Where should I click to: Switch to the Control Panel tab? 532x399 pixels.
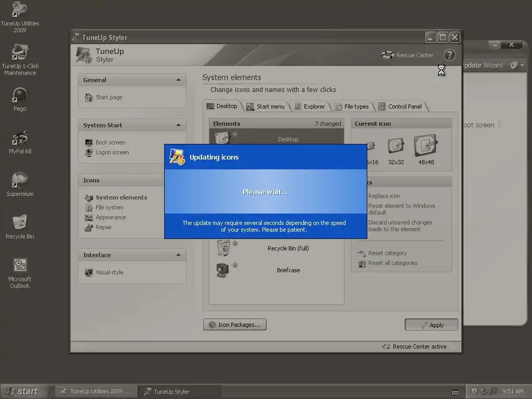click(401, 107)
